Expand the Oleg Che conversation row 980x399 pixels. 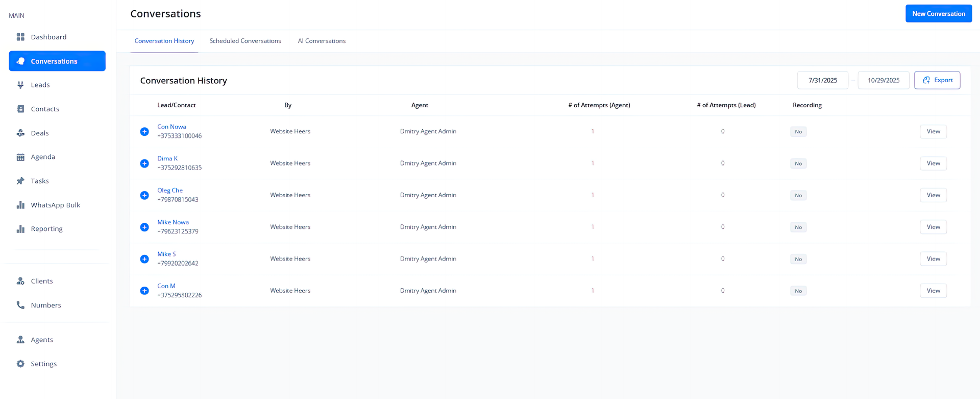coord(144,195)
